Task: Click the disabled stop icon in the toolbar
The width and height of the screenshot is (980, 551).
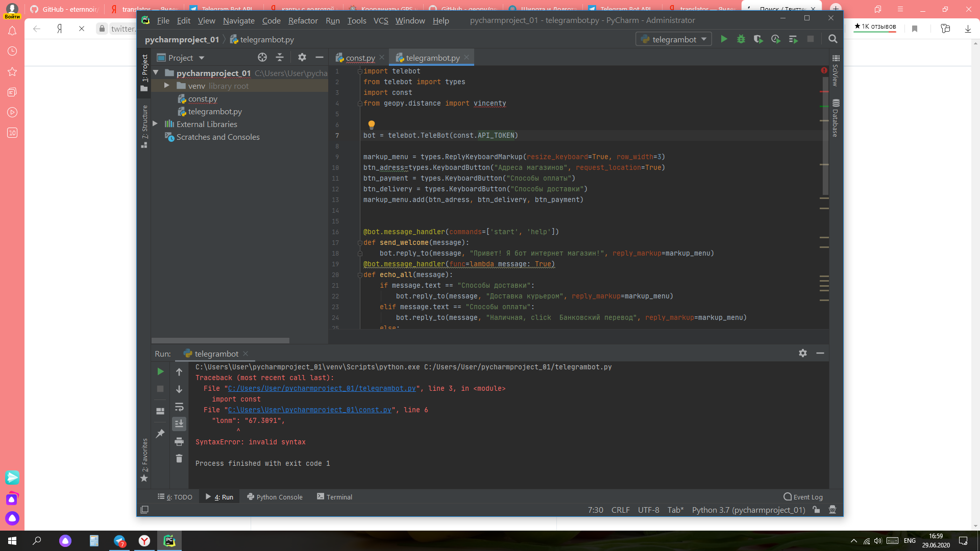Action: (x=811, y=39)
